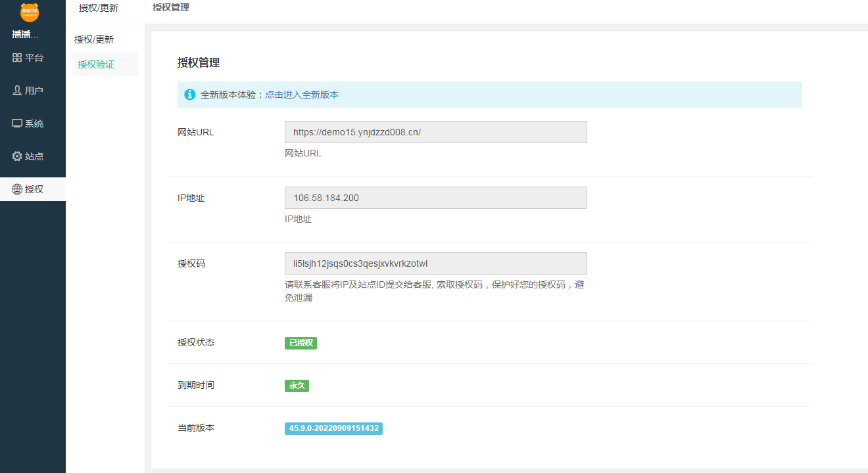This screenshot has height=473, width=868.
Task: Click the 已授权 status badge
Action: click(301, 343)
